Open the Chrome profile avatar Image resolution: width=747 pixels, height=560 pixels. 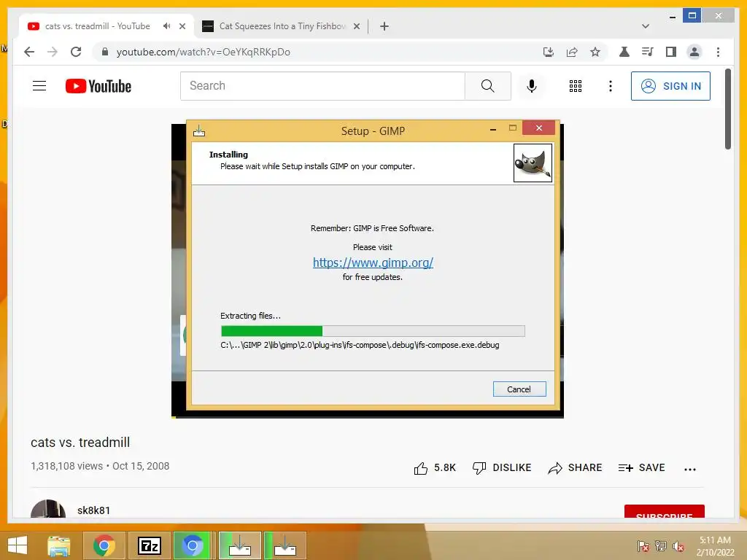click(x=694, y=52)
